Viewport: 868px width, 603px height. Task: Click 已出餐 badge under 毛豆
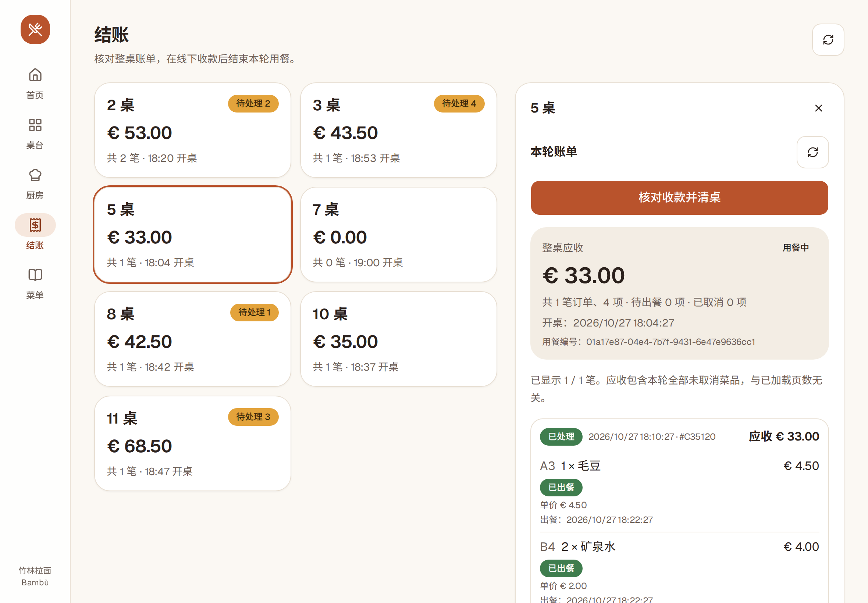(x=561, y=488)
